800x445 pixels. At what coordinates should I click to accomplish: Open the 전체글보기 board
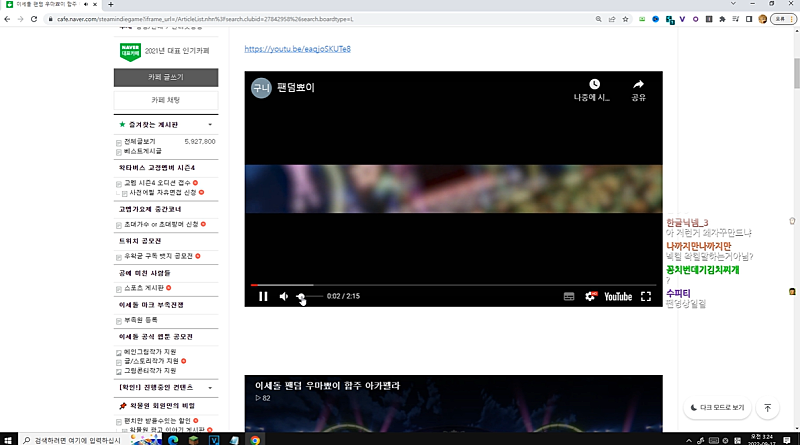click(140, 141)
